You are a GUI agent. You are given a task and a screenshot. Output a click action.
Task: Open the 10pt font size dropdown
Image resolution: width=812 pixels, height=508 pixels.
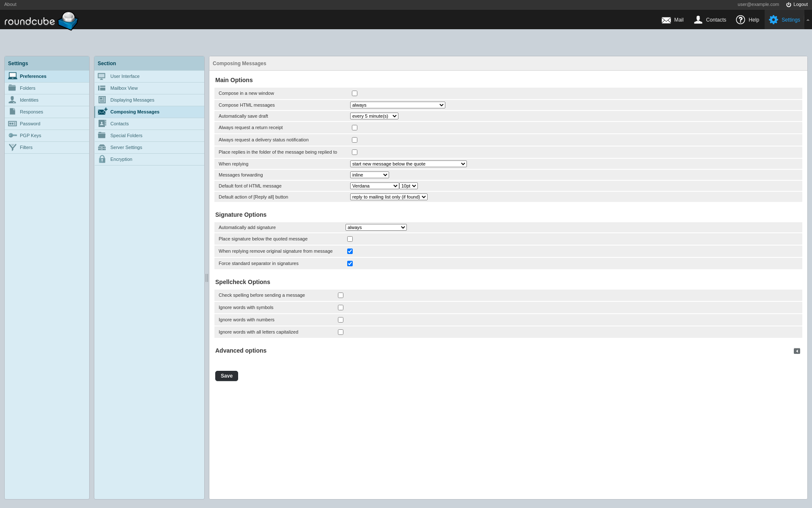point(409,186)
